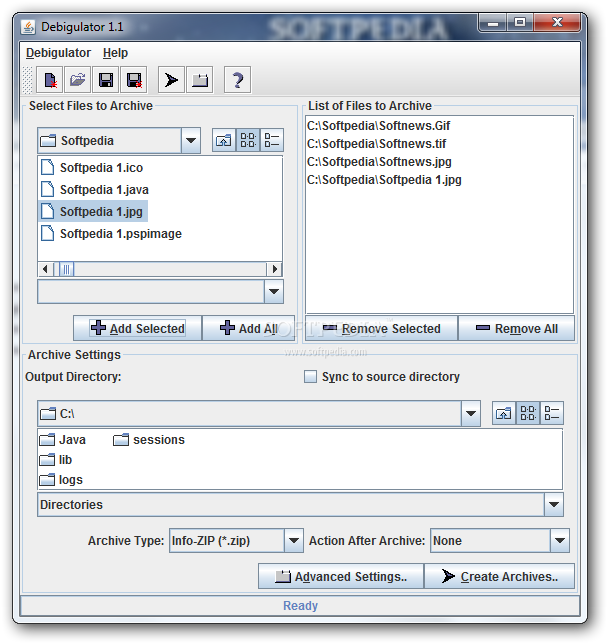Click the Help question mark icon

click(x=237, y=80)
